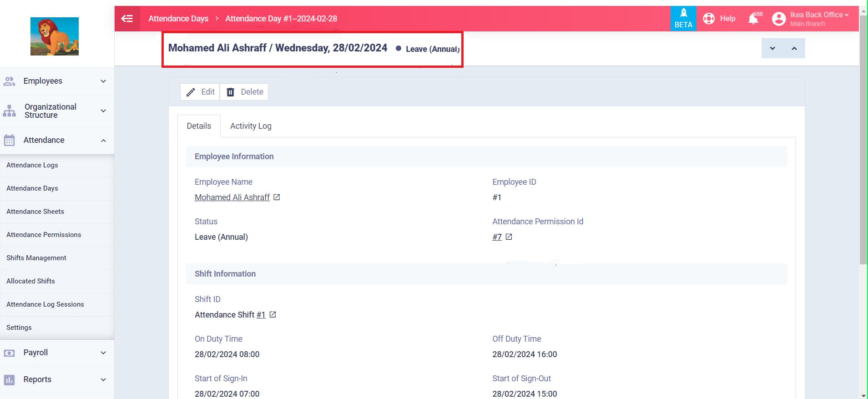Open Ikea Back Office account dropdown
The height and width of the screenshot is (399, 868).
tap(819, 15)
